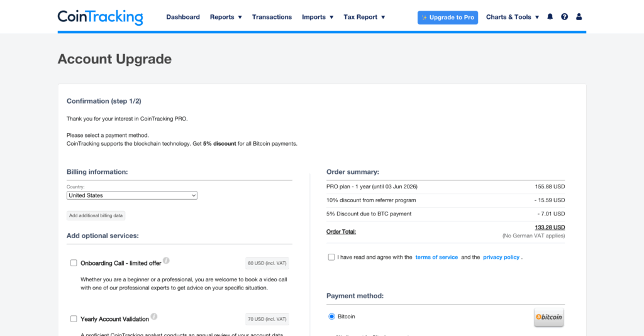Go to Dashboard
The height and width of the screenshot is (336, 644).
point(183,17)
